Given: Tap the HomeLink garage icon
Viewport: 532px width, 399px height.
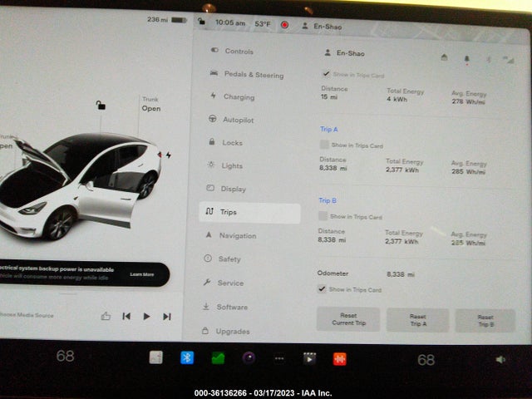Looking at the screenshot, I should click(x=444, y=57).
